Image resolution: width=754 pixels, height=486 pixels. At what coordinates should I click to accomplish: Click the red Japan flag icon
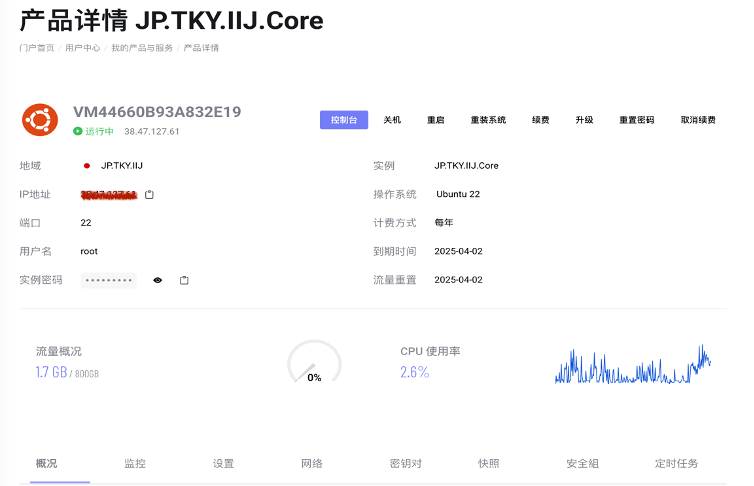click(87, 166)
